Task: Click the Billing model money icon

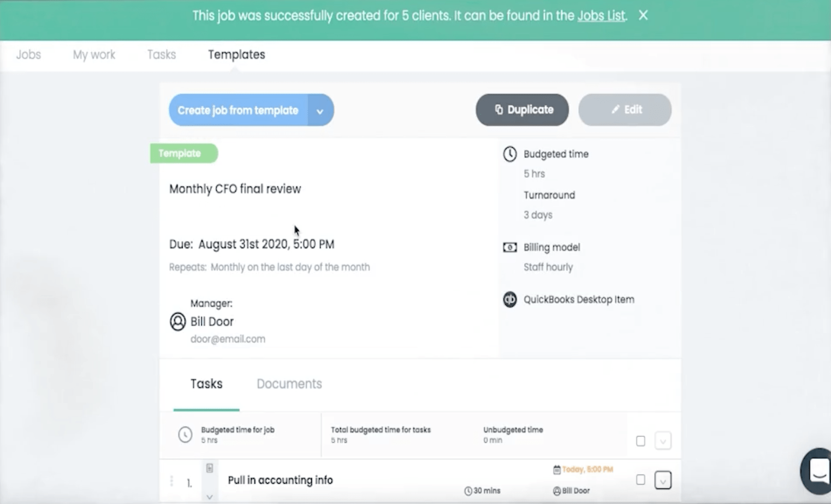Action: (509, 248)
